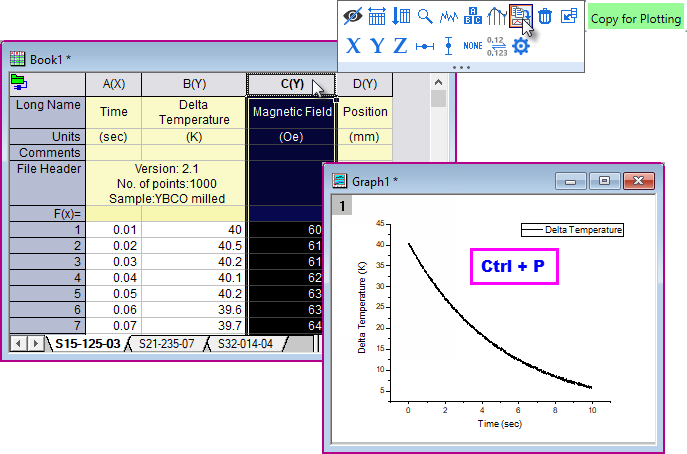This screenshot has width=687, height=454.
Task: Click the (Oe) units cell
Action: point(291,137)
